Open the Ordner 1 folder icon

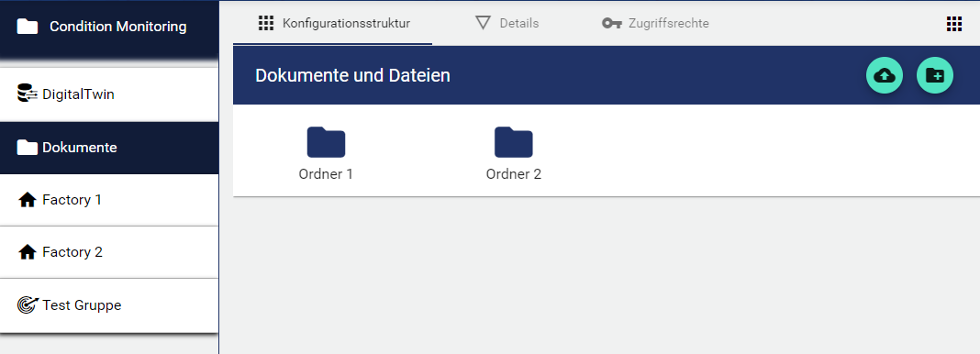point(326,142)
